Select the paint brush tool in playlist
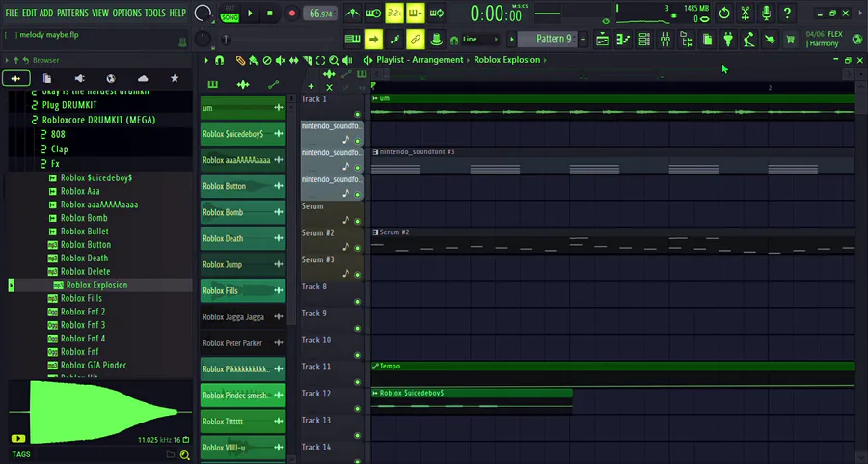 click(253, 60)
